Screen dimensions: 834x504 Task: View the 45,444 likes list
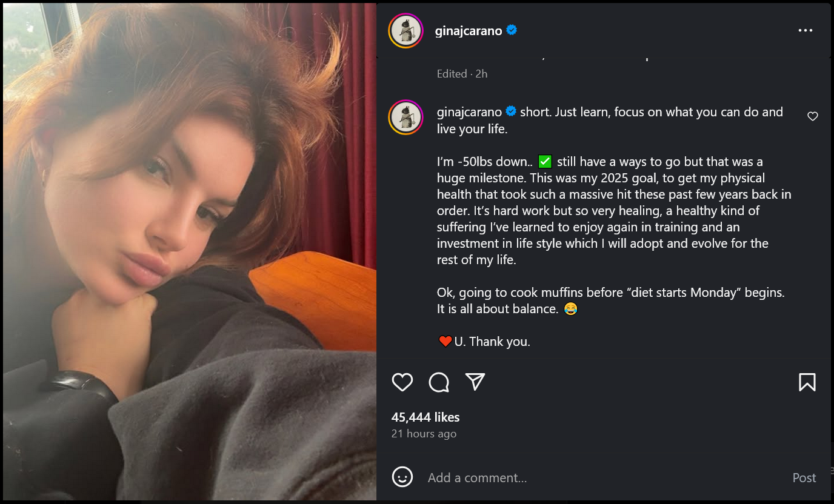425,417
